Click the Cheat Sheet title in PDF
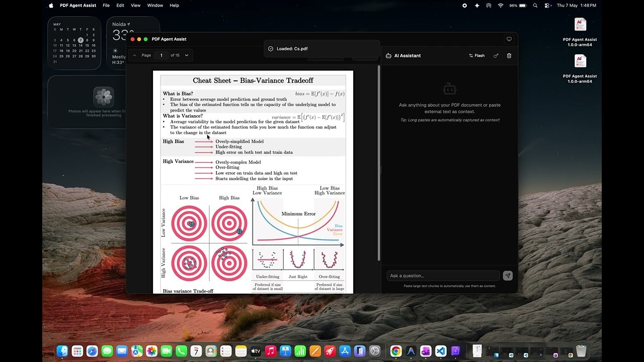 pyautogui.click(x=253, y=80)
